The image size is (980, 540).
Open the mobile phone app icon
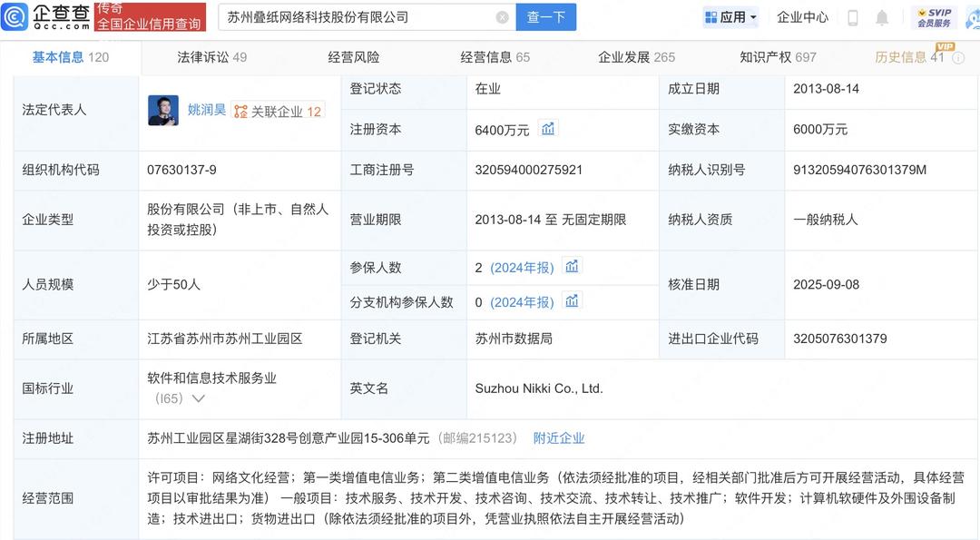pyautogui.click(x=852, y=17)
